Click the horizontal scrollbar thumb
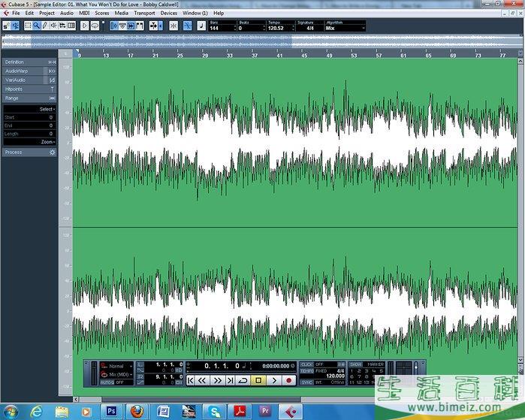Image resolution: width=525 pixels, height=420 pixels. [x=201, y=399]
